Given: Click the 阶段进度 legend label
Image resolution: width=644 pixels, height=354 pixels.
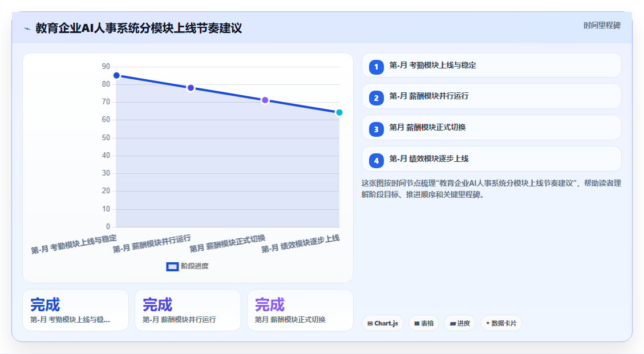Looking at the screenshot, I should (x=195, y=266).
